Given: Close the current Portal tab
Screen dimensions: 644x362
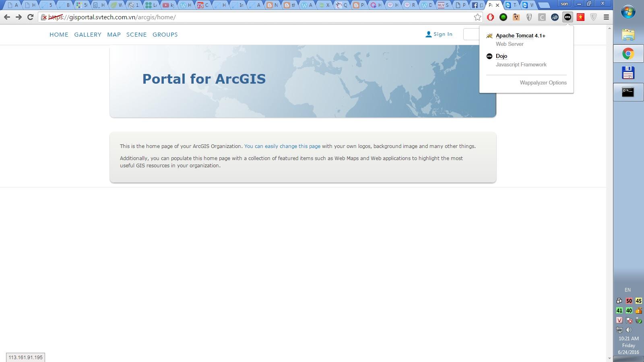Looking at the screenshot, I should (x=497, y=5).
